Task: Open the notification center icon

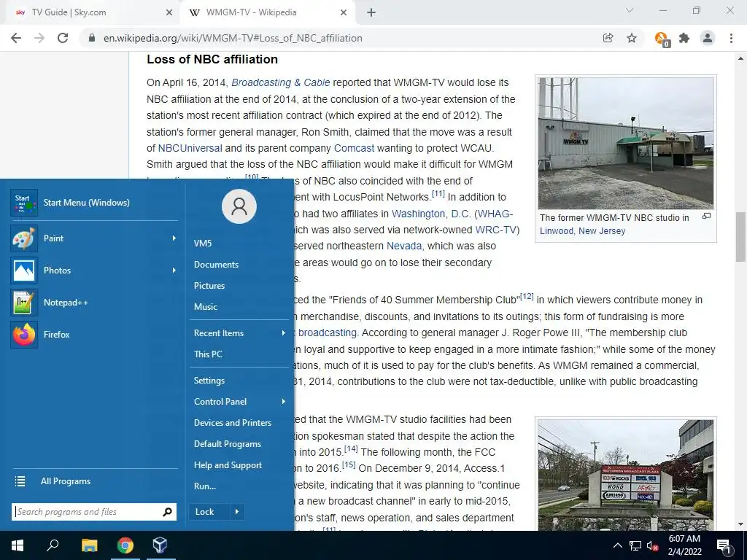Action: click(x=724, y=546)
